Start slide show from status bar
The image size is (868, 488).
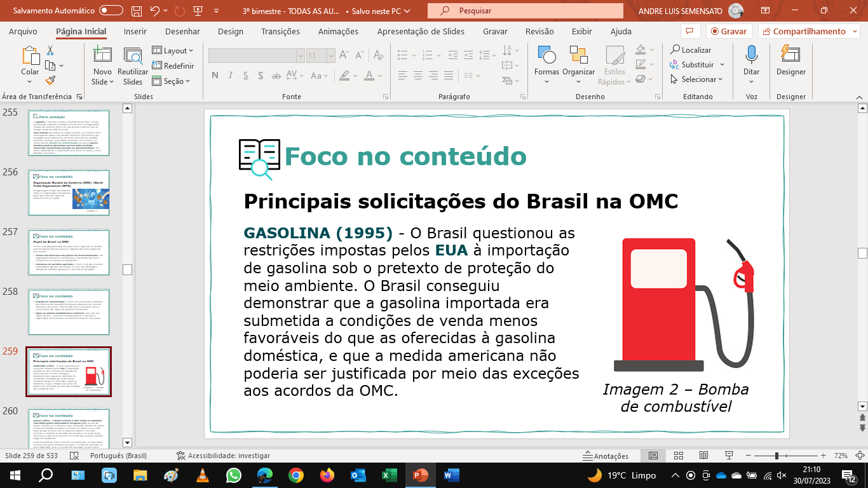(729, 456)
